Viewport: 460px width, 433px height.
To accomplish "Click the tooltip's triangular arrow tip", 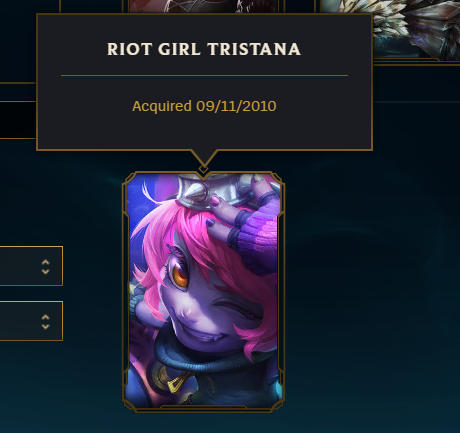I will pyautogui.click(x=204, y=157).
